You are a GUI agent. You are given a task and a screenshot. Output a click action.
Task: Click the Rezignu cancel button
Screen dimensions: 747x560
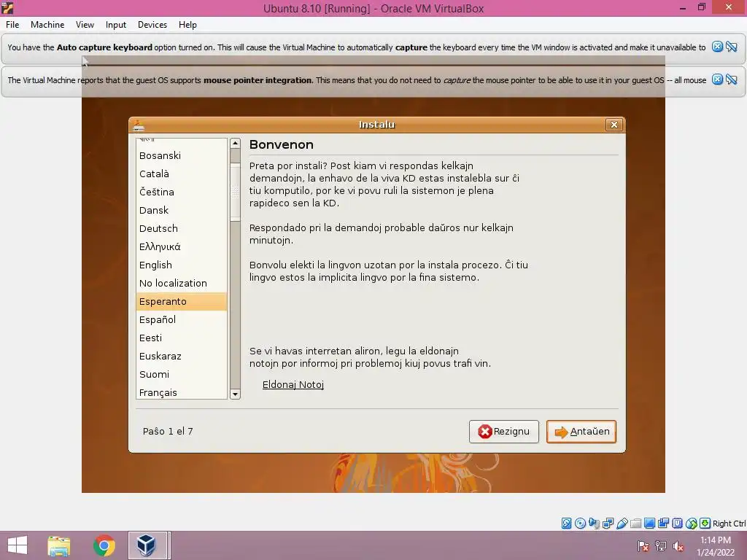(504, 432)
